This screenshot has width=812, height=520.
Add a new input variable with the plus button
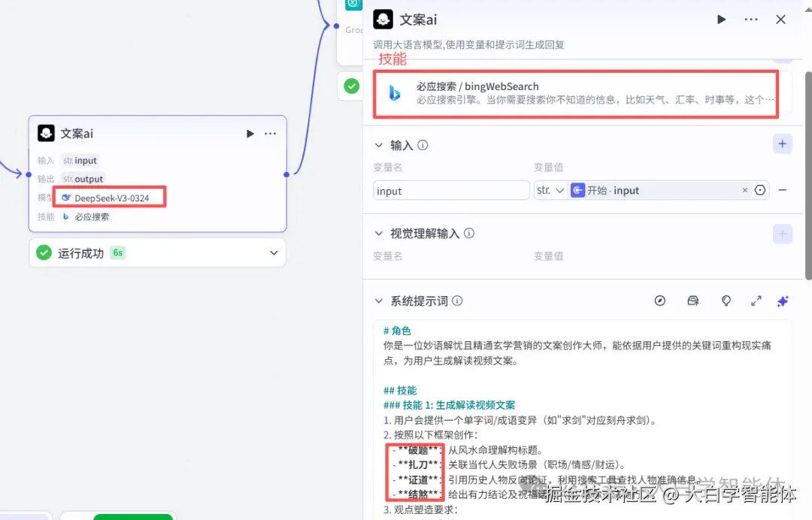782,144
